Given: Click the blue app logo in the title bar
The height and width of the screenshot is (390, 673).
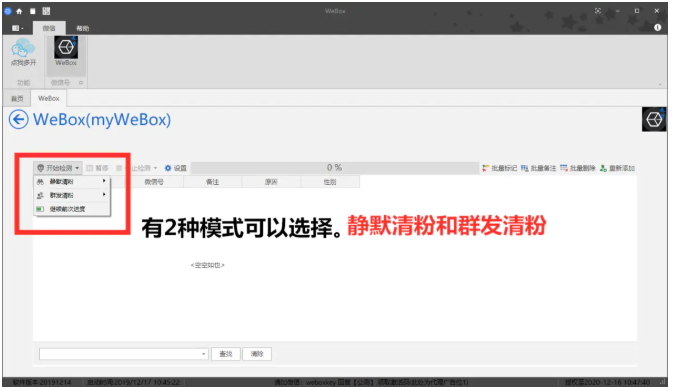Looking at the screenshot, I should [x=8, y=11].
